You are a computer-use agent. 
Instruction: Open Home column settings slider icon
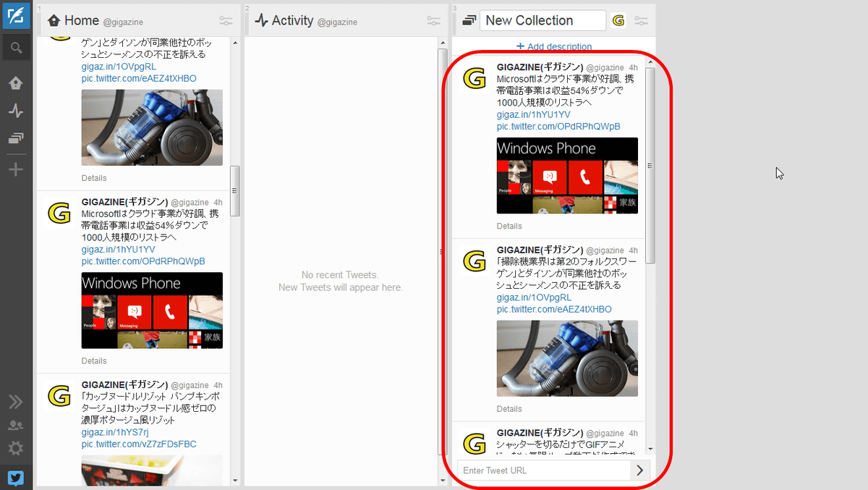pos(226,21)
